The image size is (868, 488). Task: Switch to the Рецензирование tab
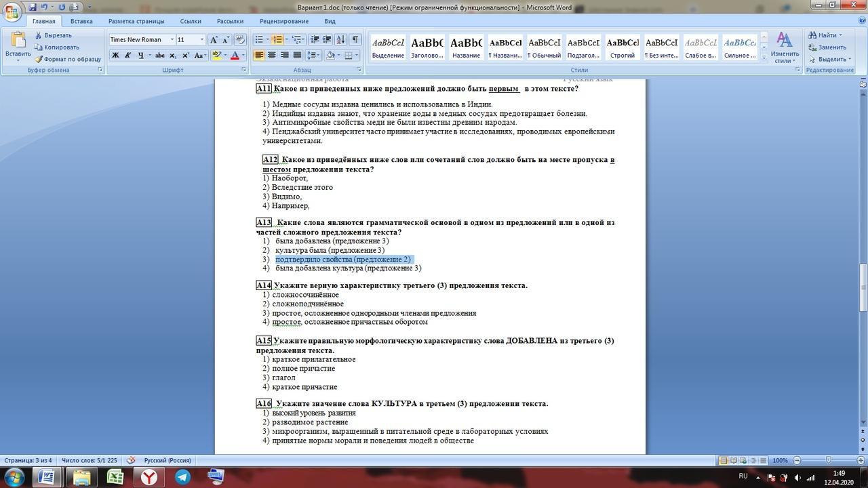284,21
